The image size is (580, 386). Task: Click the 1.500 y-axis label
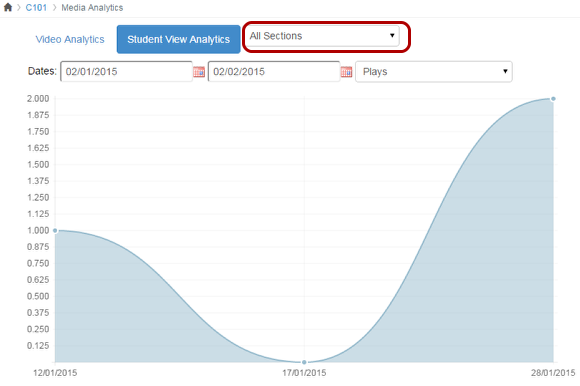tap(38, 165)
